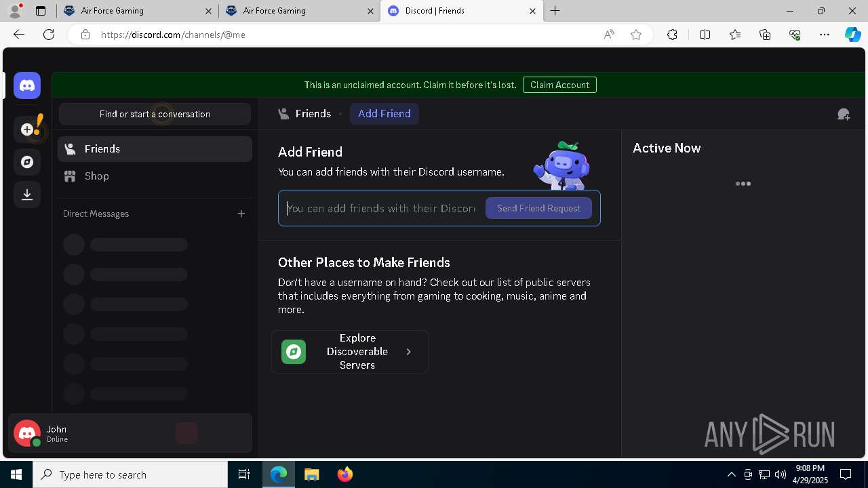View site information lock icon
This screenshot has width=868, height=488.
(x=85, y=35)
